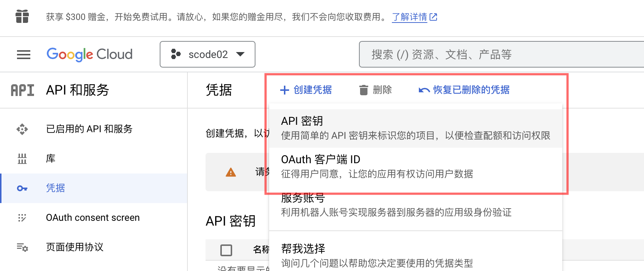Click the Google Cloud logo

pyautogui.click(x=89, y=54)
